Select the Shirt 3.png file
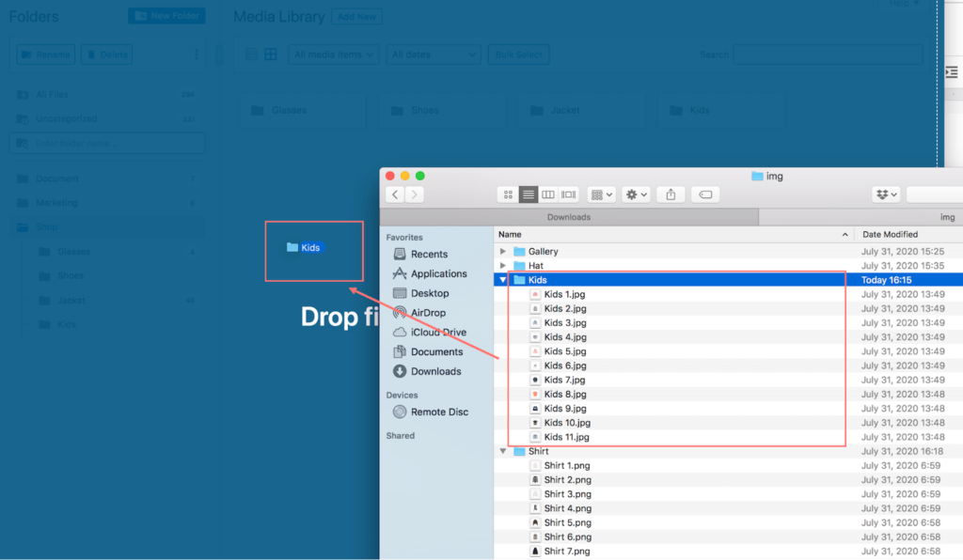This screenshot has width=963, height=560. click(567, 494)
